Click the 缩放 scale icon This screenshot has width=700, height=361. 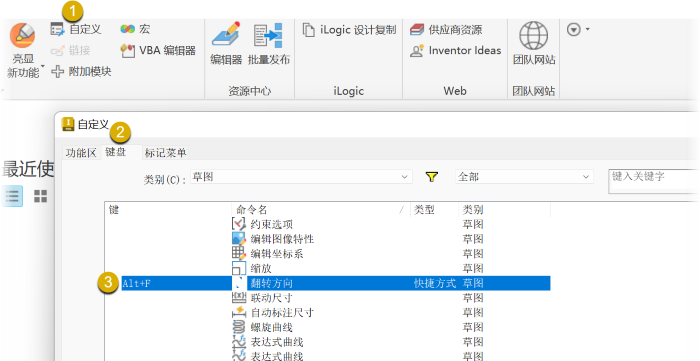(239, 268)
